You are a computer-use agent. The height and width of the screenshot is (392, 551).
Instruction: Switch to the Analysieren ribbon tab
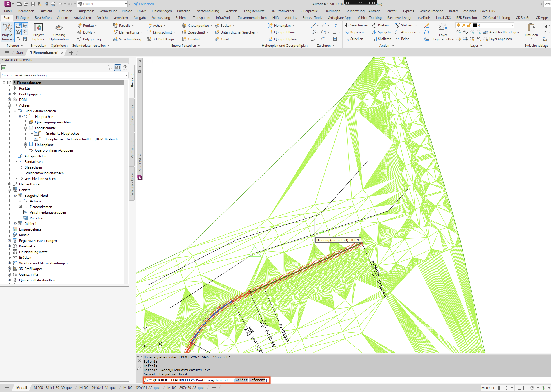(82, 18)
